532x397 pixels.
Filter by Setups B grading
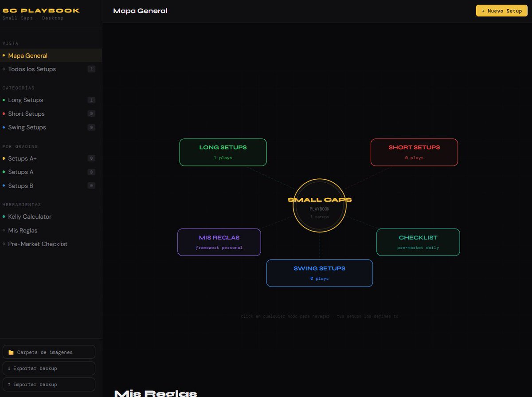(51, 186)
